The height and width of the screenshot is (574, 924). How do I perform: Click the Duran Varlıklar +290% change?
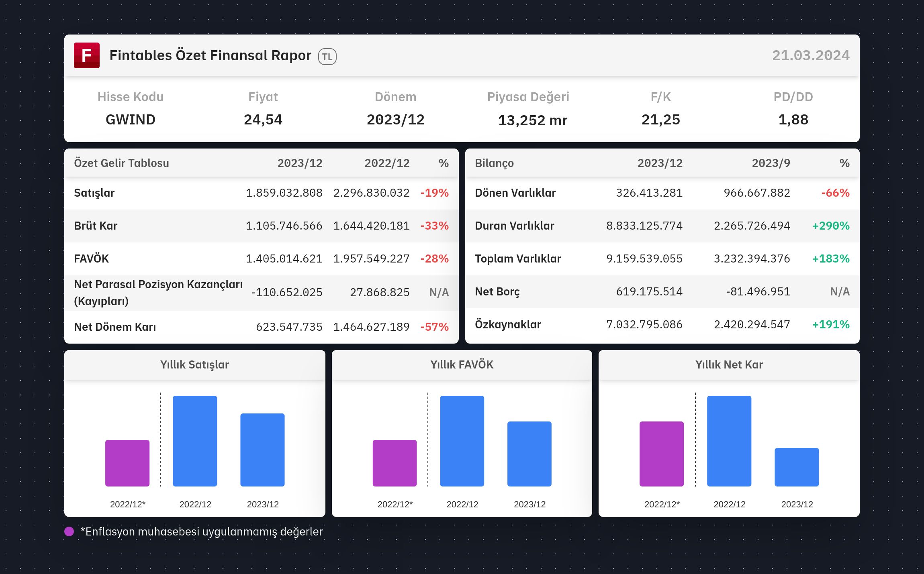[x=830, y=226]
